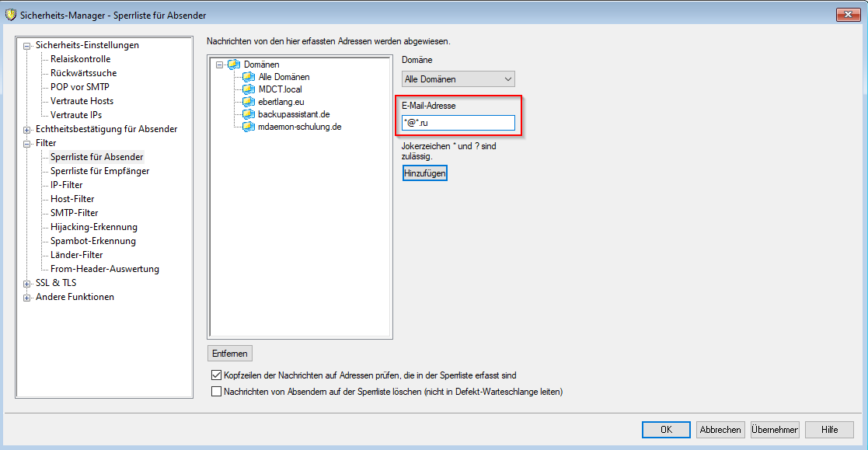
Task: Toggle the Kopfzeilen der Nachrichten prüfen checkbox
Action: pos(217,375)
